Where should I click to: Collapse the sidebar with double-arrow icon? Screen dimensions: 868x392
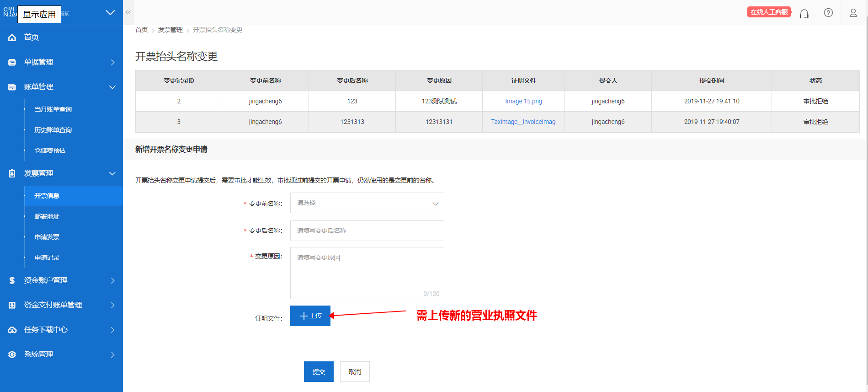click(x=128, y=12)
